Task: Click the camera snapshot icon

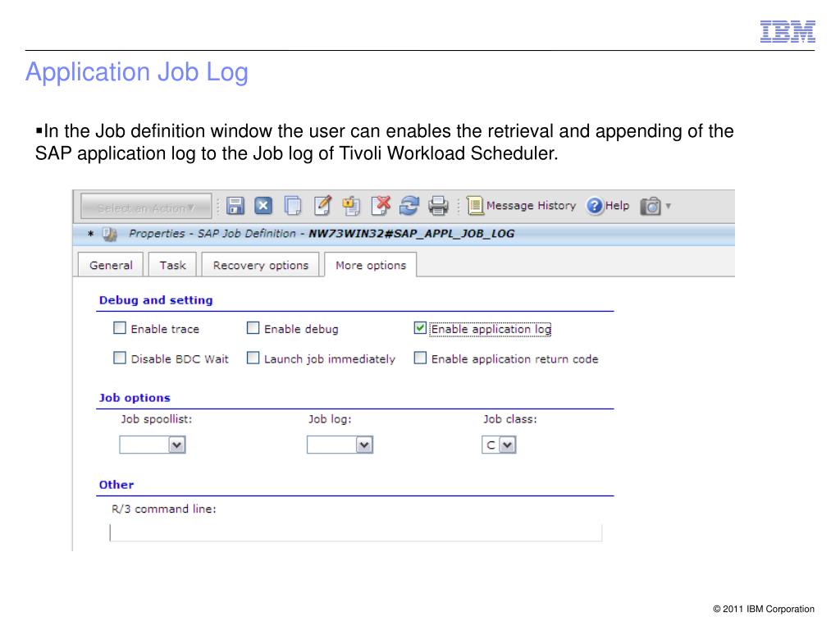Action: point(651,206)
